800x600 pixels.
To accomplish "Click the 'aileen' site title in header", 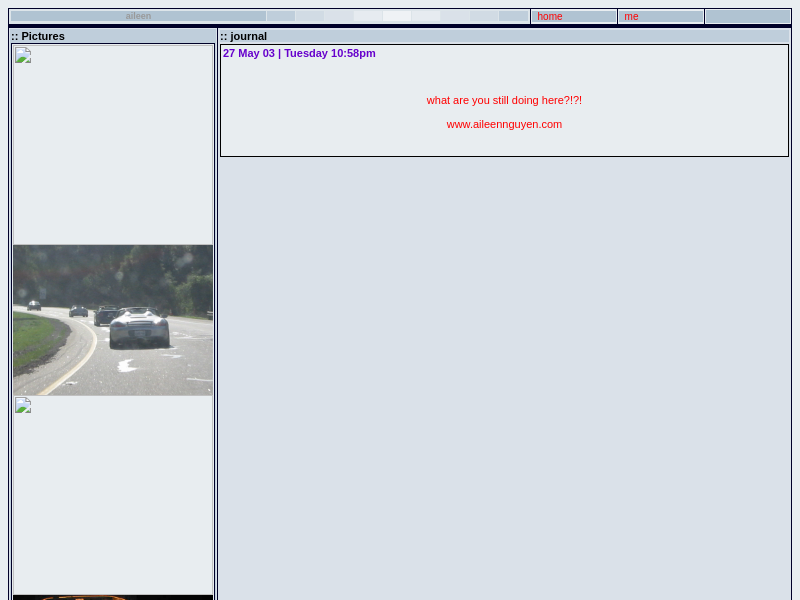I will [x=138, y=16].
